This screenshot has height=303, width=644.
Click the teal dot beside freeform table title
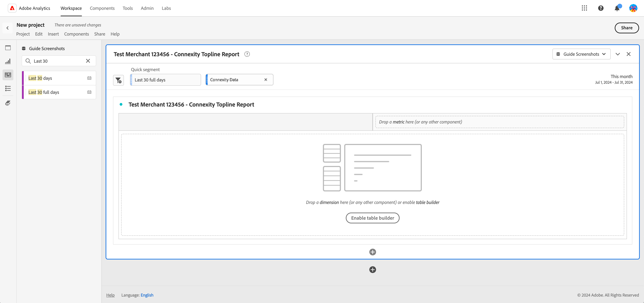(121, 104)
